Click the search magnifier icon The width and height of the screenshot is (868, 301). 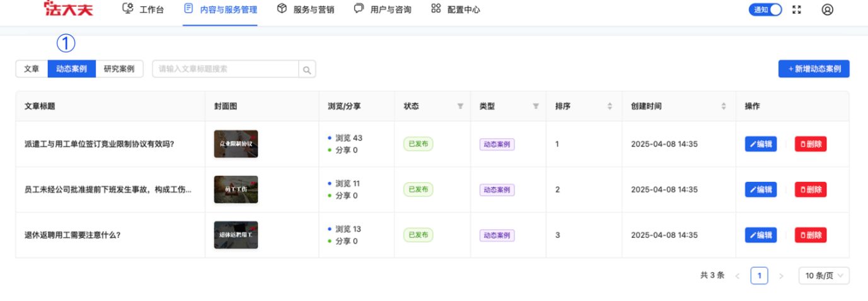click(307, 69)
